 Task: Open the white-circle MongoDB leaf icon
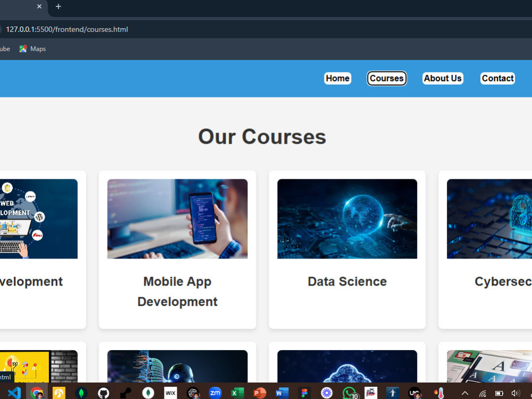pyautogui.click(x=148, y=393)
